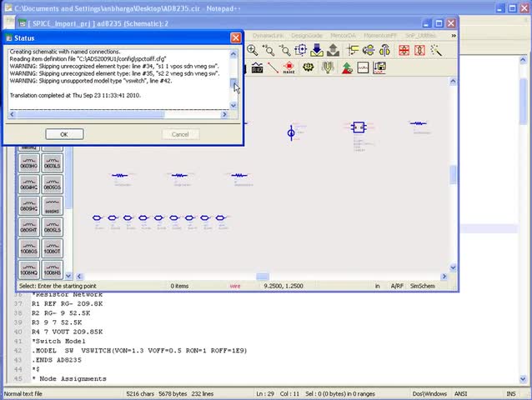Select the blue current source symbol in schematic
Screen dimensions: 532x400
point(291,132)
